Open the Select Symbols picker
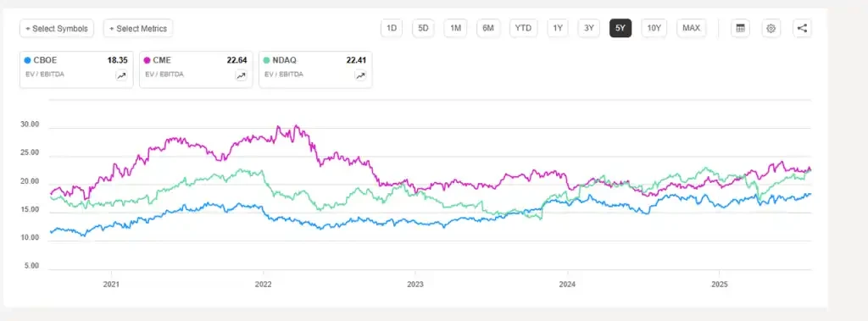 click(x=57, y=28)
